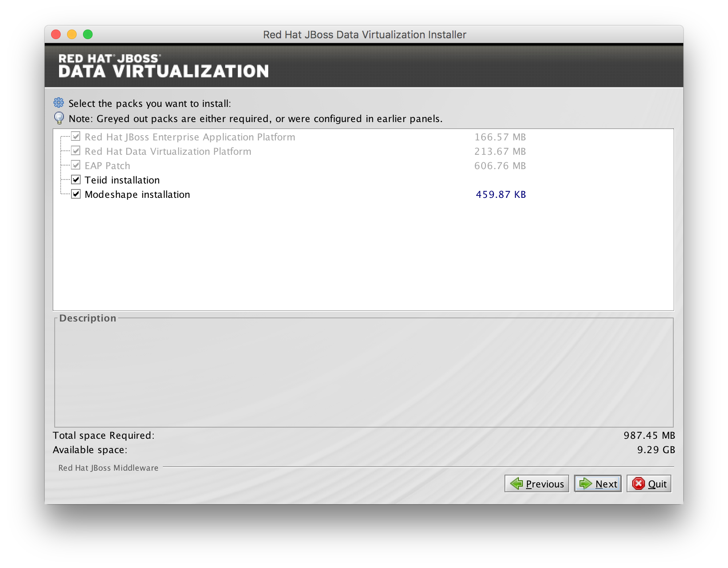
Task: Click the blue 459.87 KB size value
Action: click(x=500, y=195)
